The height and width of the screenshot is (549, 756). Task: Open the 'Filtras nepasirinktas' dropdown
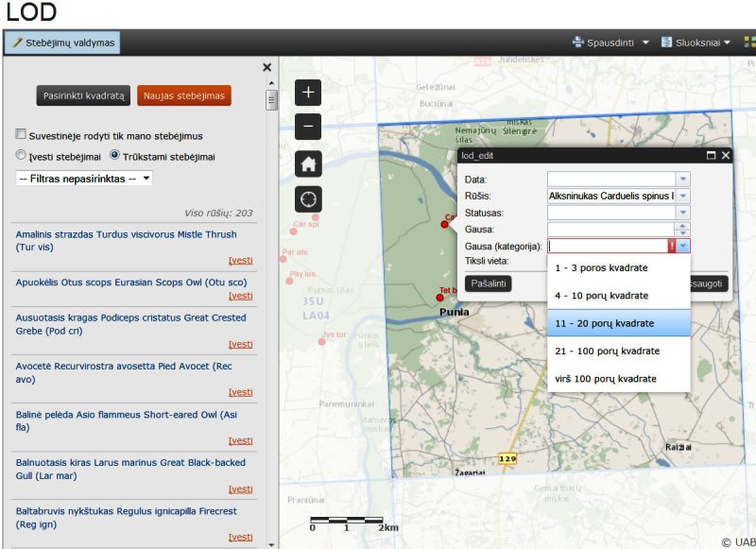(x=85, y=178)
